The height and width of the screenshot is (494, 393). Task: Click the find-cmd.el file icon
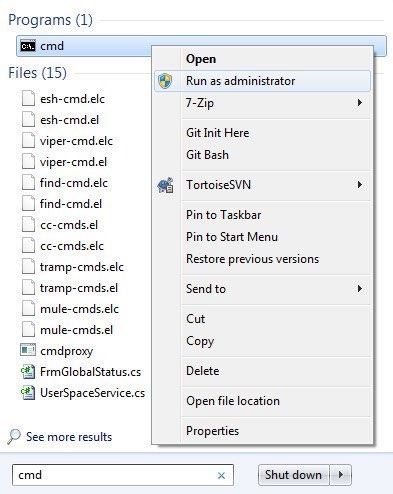click(28, 204)
